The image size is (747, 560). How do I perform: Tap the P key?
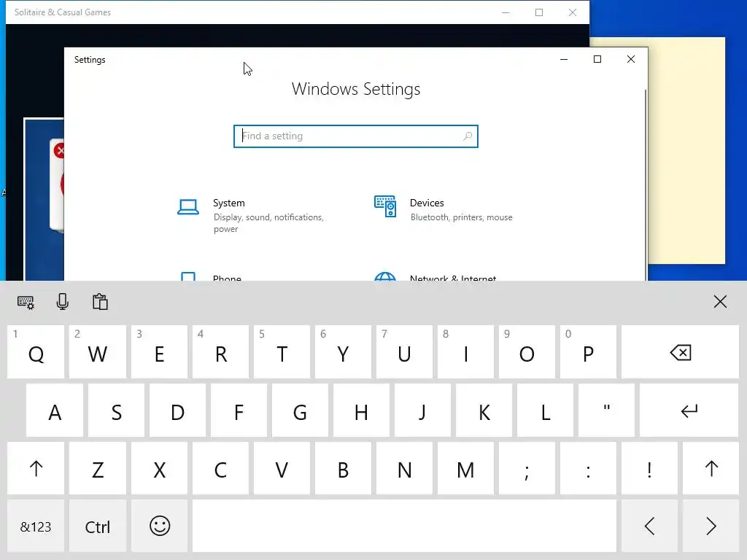pos(588,352)
